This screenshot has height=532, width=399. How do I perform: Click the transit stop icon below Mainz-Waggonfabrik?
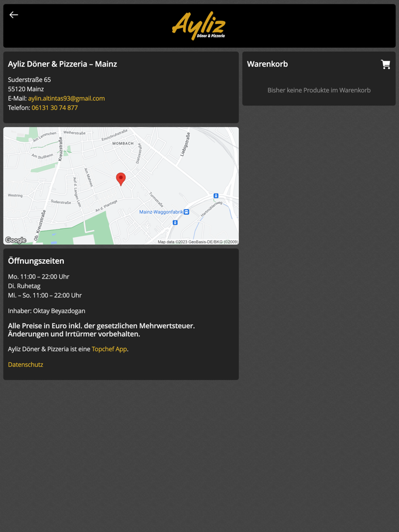(x=175, y=223)
